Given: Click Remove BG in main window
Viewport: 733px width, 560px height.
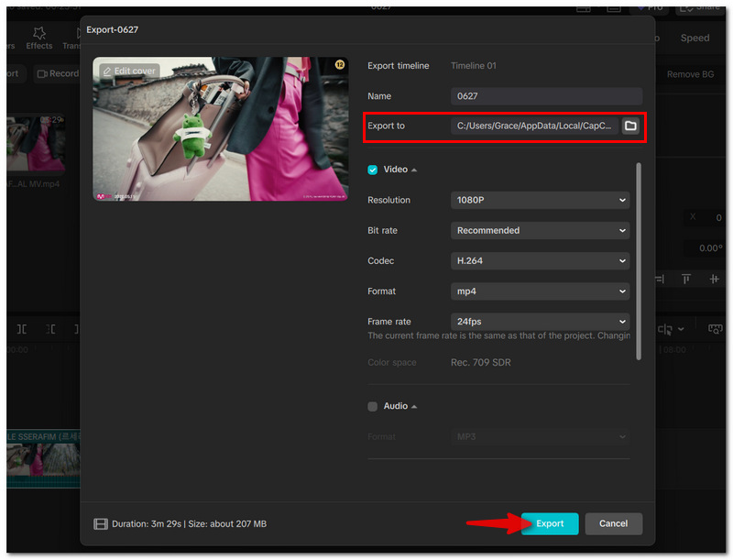Looking at the screenshot, I should coord(690,74).
